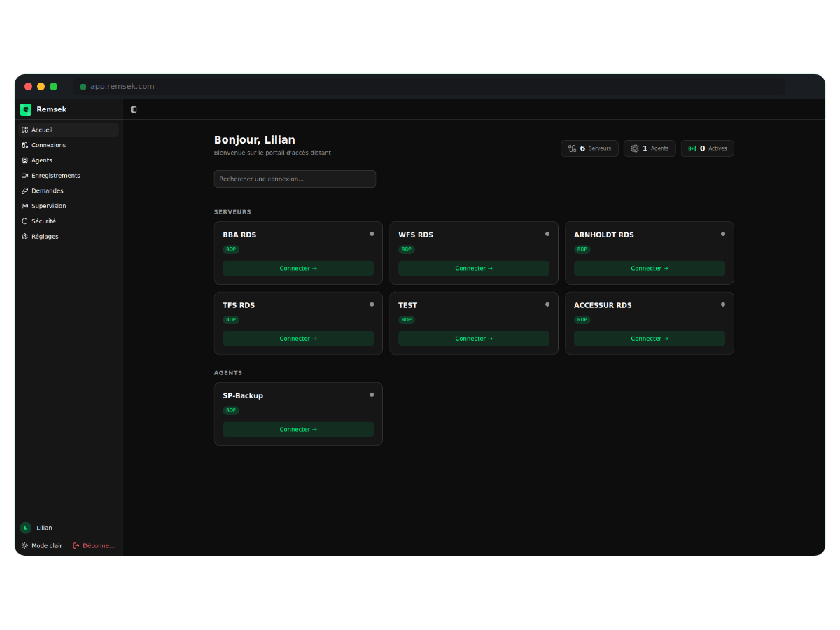Viewport: 840px width, 630px height.
Task: Connect to the SP-Backup agent
Action: tap(298, 429)
